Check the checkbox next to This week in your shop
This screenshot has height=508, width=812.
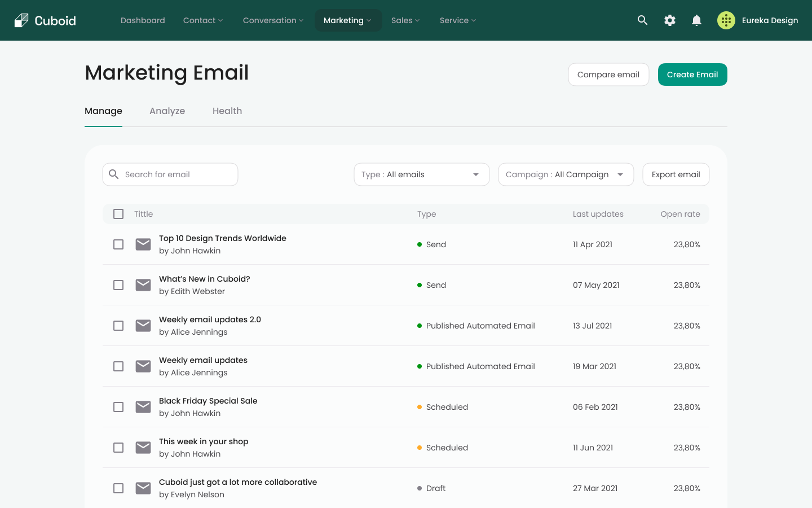[x=118, y=448]
